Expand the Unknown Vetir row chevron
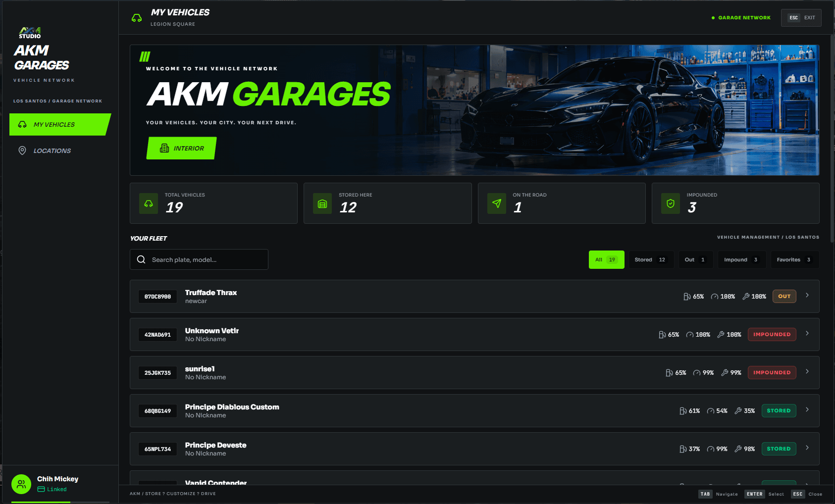The image size is (835, 504). tap(807, 333)
